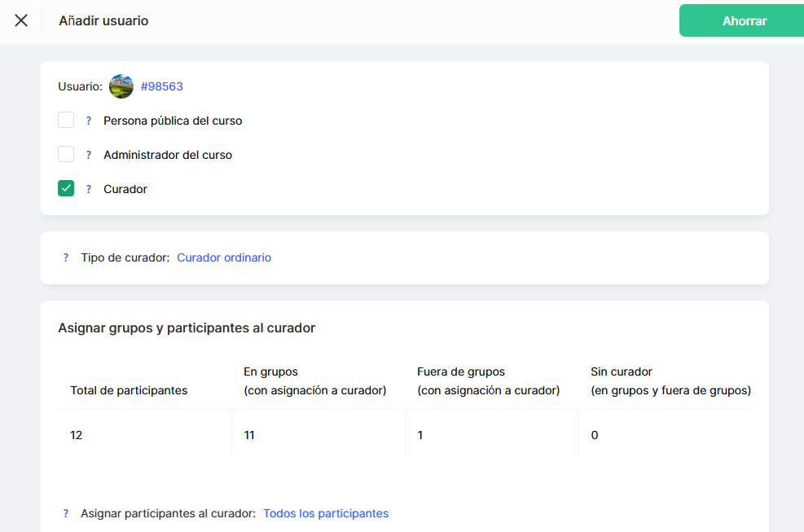Click the total participants value 12

point(77,435)
